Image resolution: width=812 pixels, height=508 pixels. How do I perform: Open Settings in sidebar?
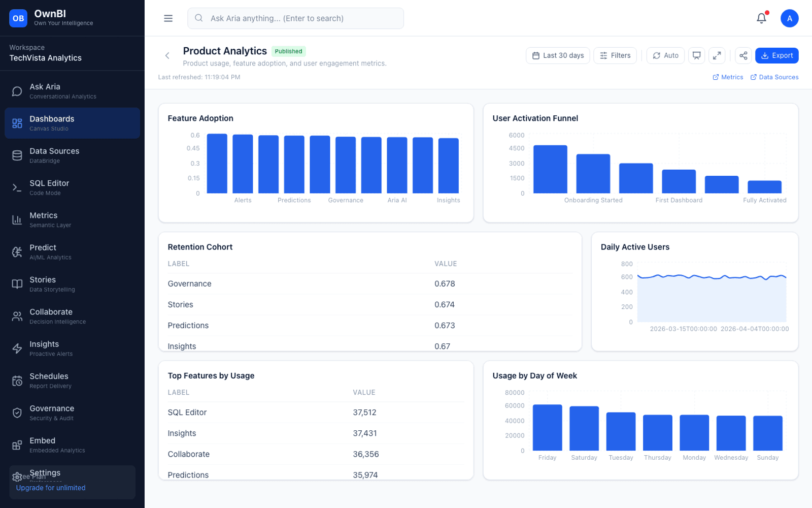pyautogui.click(x=45, y=473)
